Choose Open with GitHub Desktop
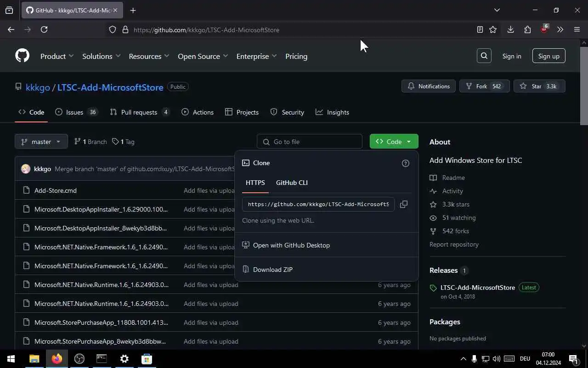The image size is (588, 368). tap(326, 245)
